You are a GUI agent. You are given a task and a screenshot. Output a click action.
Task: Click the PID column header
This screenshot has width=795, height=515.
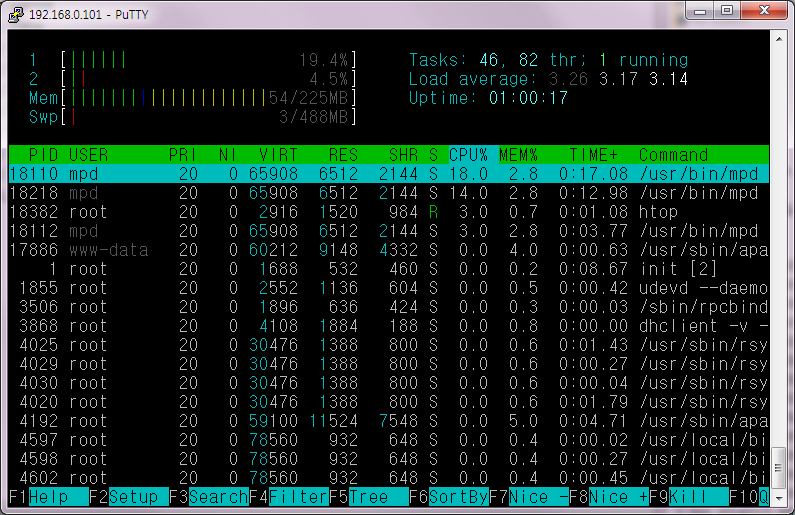pos(43,155)
